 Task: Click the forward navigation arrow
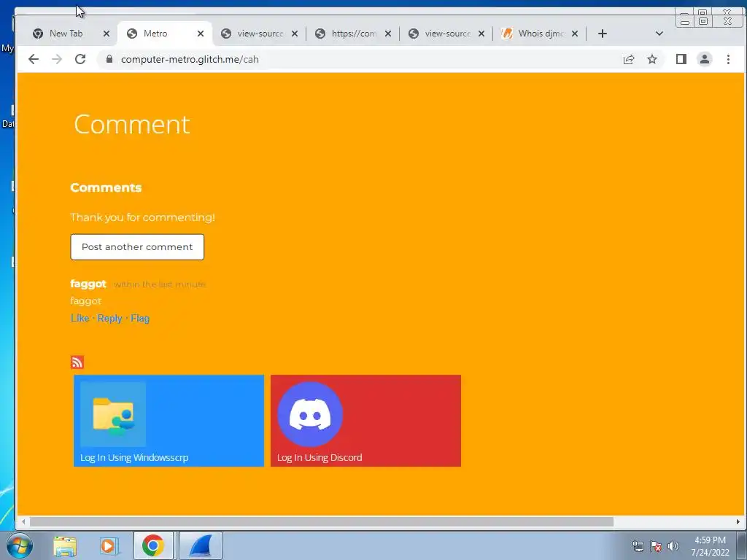pos(57,59)
